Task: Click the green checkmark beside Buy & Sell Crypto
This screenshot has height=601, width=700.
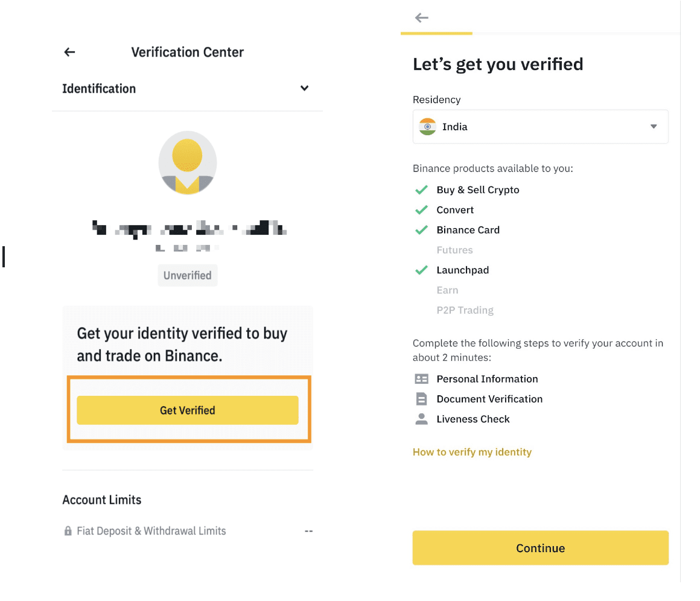Action: click(x=421, y=190)
